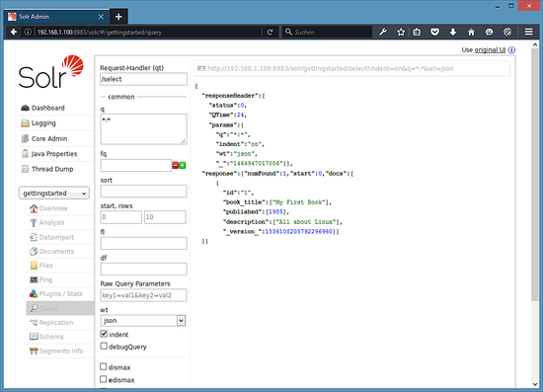Image resolution: width=543 pixels, height=392 pixels.
Task: Click into the df field
Action: (143, 269)
